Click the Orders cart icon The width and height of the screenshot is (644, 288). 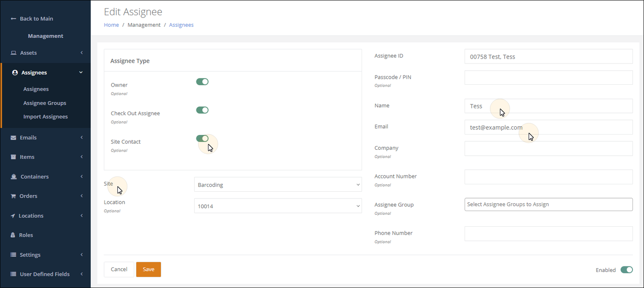tap(13, 196)
